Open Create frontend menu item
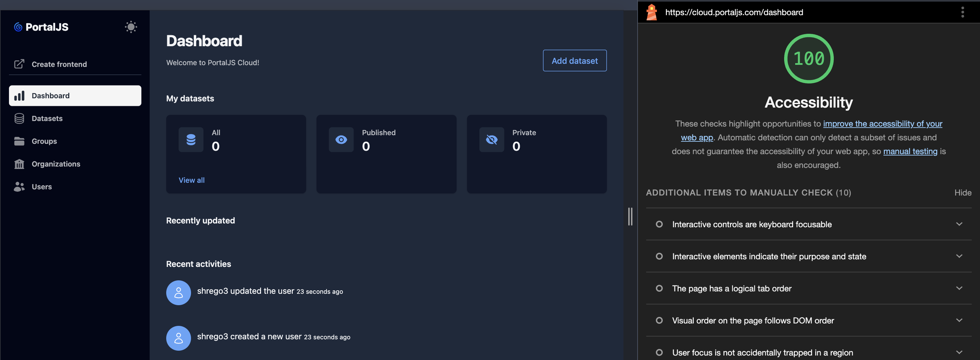Screen dimensions: 980x360 coord(75,64)
